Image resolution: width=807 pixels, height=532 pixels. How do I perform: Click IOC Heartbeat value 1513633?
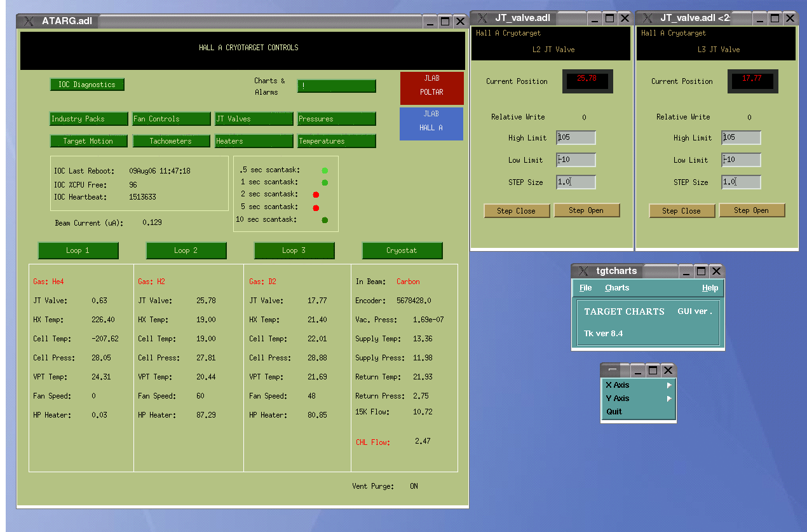[142, 197]
